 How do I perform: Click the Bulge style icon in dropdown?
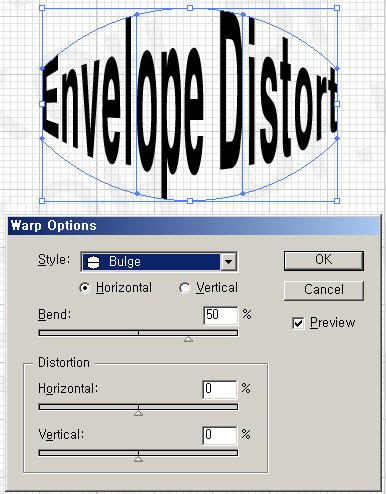(x=93, y=262)
